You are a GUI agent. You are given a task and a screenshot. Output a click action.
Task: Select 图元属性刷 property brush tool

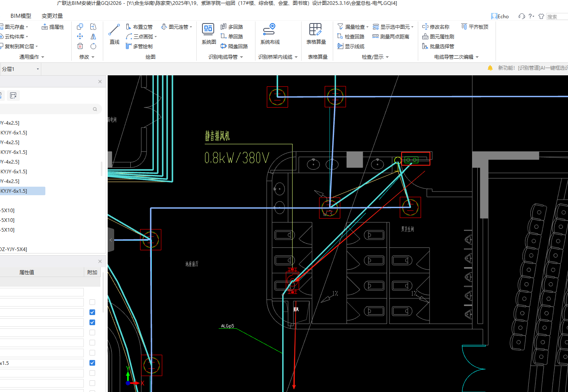438,36
